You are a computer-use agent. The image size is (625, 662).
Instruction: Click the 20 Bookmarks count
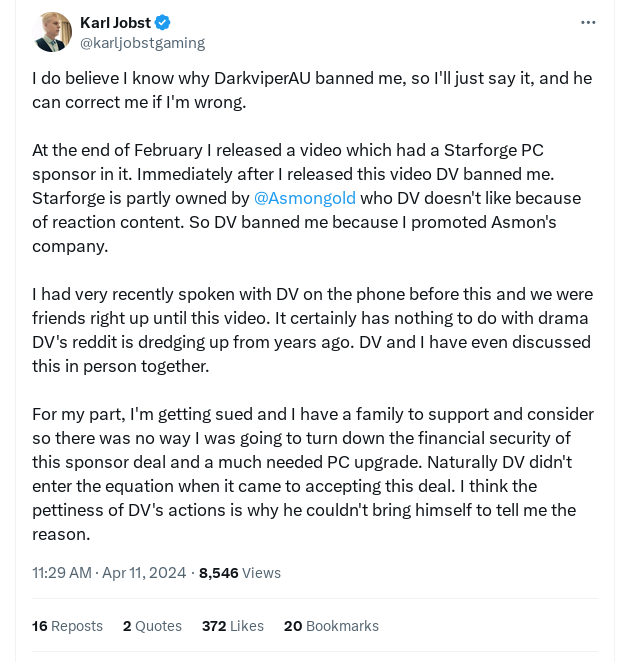click(x=331, y=626)
